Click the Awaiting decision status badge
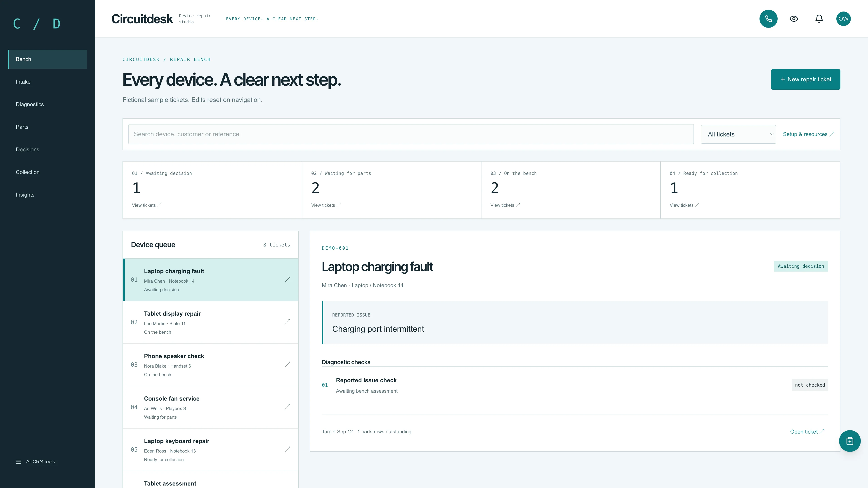The height and width of the screenshot is (488, 868). click(801, 266)
